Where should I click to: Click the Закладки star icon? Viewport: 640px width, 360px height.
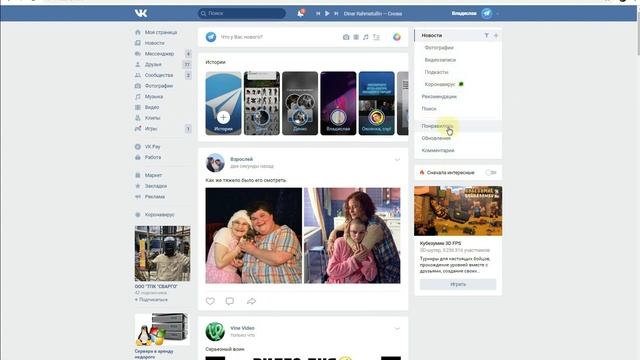[138, 186]
